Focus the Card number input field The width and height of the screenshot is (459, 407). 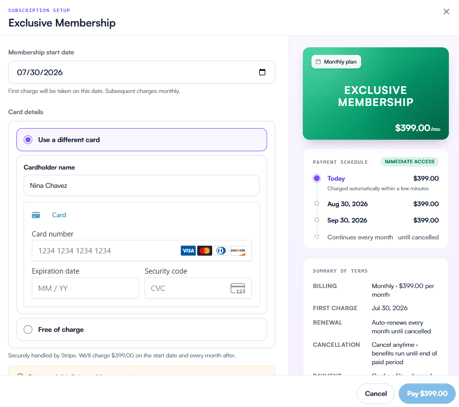tap(142, 251)
